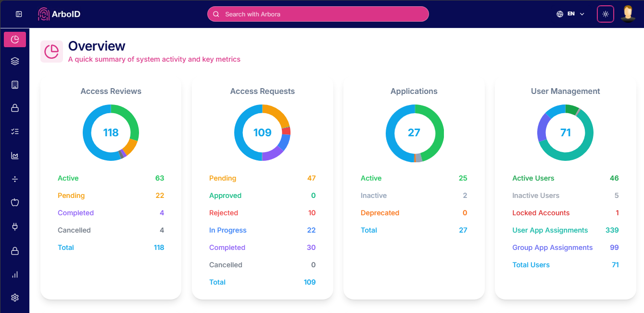Image resolution: width=644 pixels, height=313 pixels.
Task: Click the Access Requests donut chart
Action: click(x=262, y=132)
